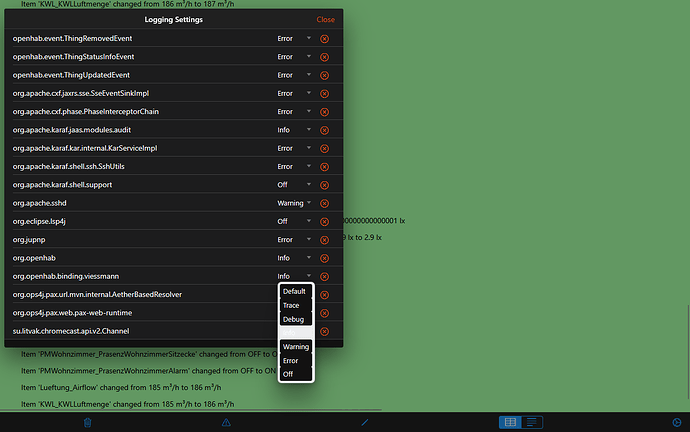Remove the KarServiceImpl logger entry
690x432 pixels.
[324, 149]
